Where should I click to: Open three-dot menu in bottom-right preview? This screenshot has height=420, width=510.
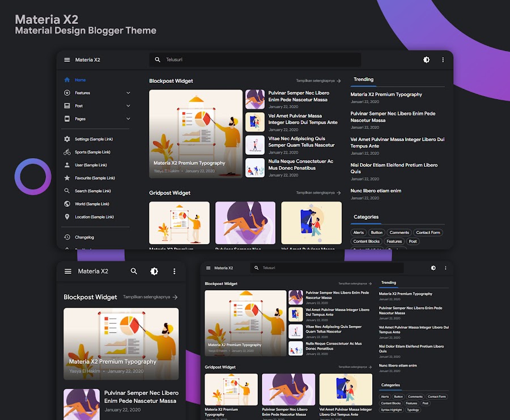445,268
